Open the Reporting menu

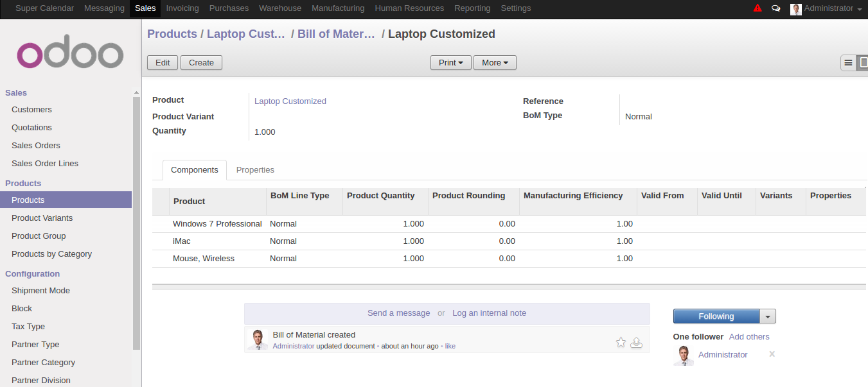[x=472, y=8]
